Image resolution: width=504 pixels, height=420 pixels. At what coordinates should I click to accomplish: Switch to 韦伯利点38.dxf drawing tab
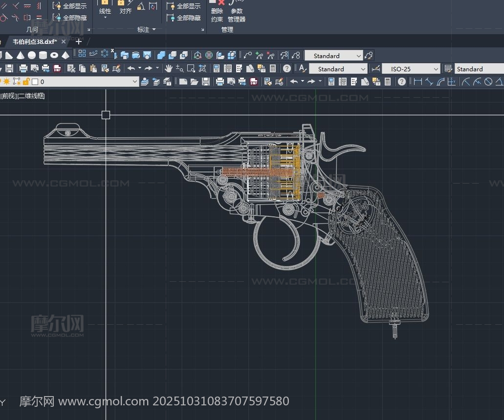34,42
